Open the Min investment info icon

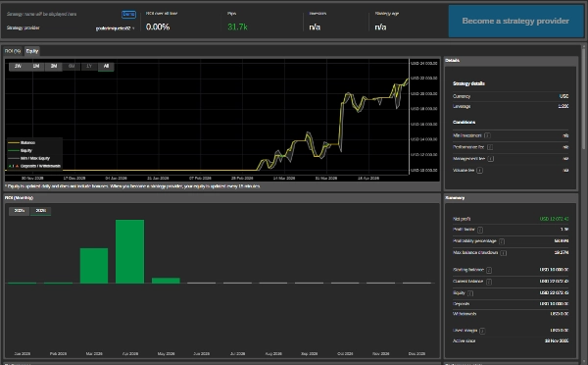[487, 135]
